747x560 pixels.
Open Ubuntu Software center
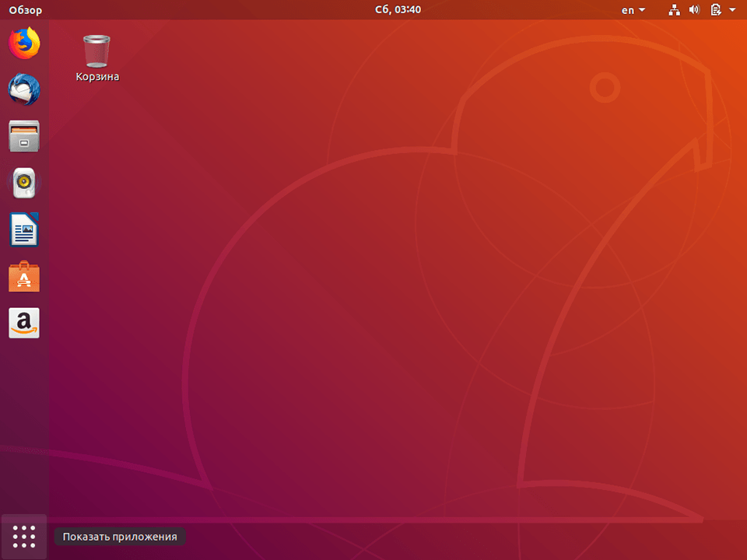[23, 277]
